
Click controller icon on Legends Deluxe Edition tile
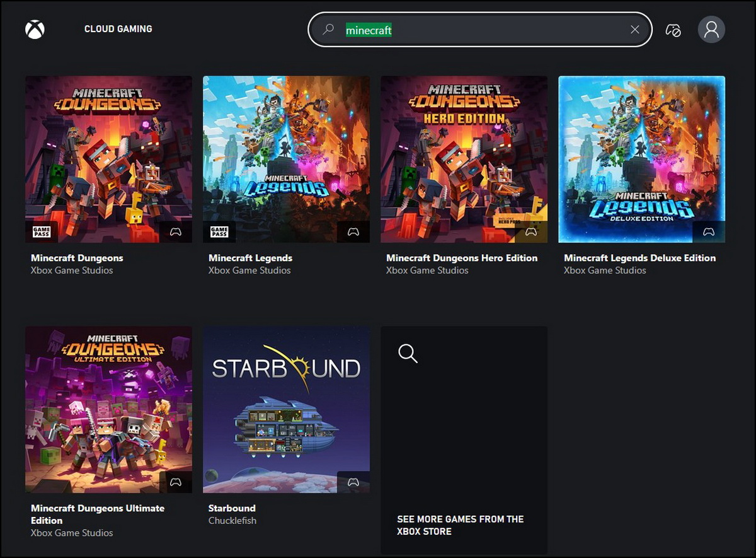709,232
